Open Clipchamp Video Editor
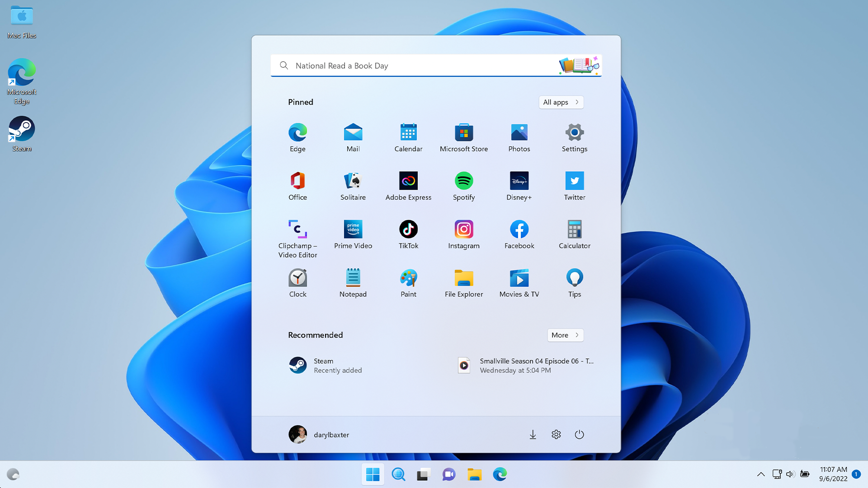The height and width of the screenshot is (488, 868). pyautogui.click(x=297, y=229)
